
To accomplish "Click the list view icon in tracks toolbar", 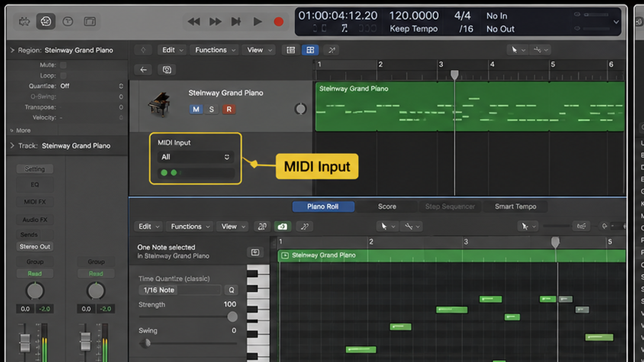I will click(x=291, y=50).
